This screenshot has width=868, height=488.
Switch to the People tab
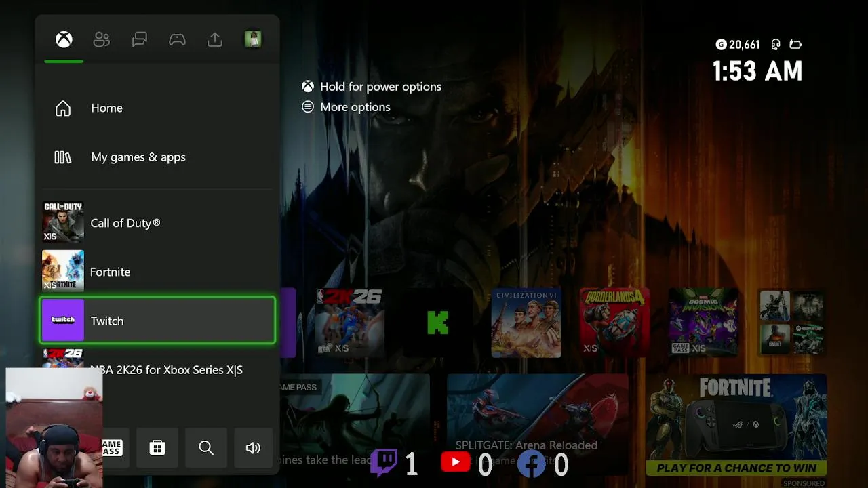pos(102,40)
